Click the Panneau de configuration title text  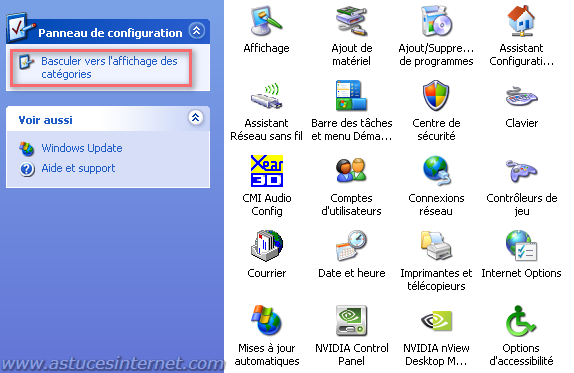(x=110, y=33)
